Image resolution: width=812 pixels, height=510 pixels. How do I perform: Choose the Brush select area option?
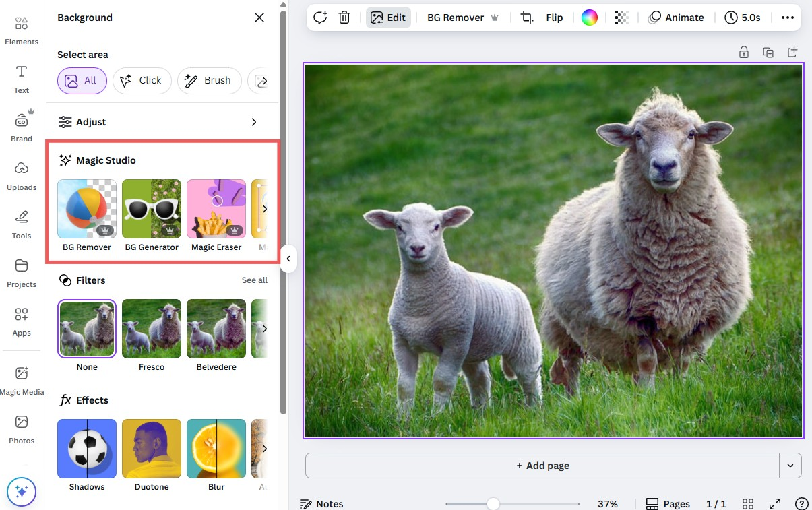click(x=209, y=81)
